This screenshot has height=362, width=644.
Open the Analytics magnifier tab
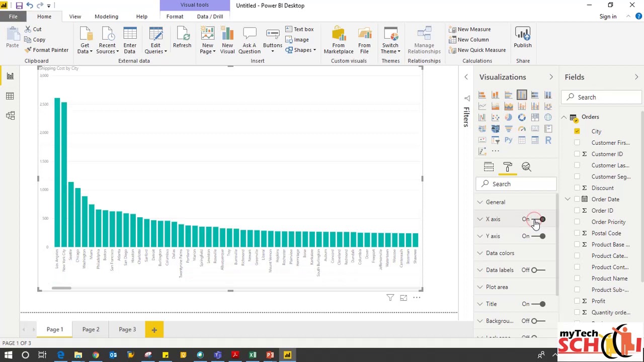526,167
